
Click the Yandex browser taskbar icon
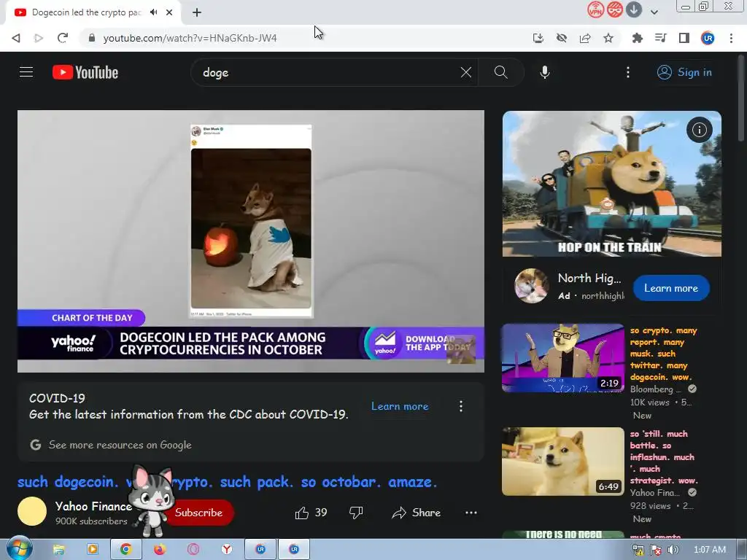227,550
